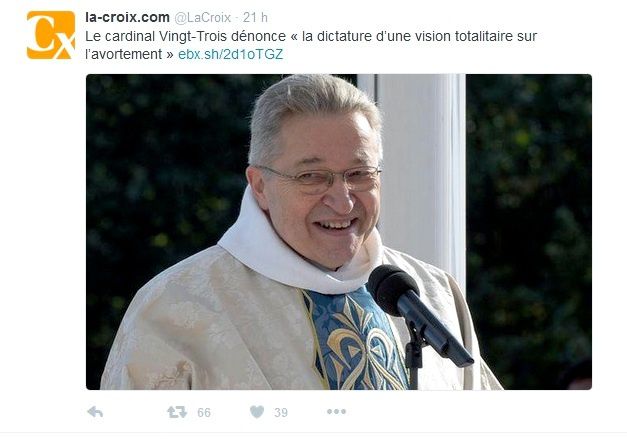Click the tweet text about cardinal Vingt-Trois
The image size is (627, 439).
[311, 45]
